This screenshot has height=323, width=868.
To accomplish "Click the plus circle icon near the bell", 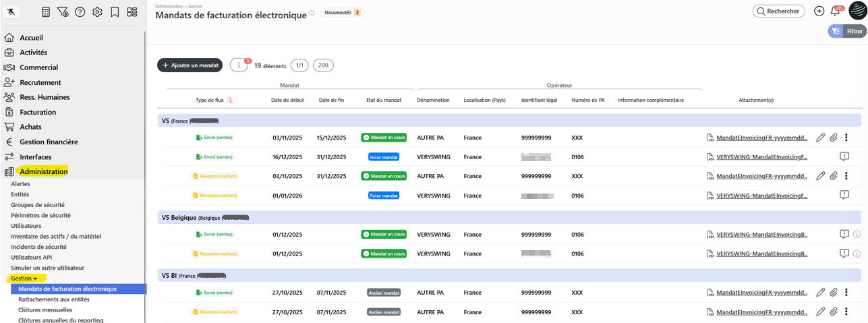I will 819,11.
